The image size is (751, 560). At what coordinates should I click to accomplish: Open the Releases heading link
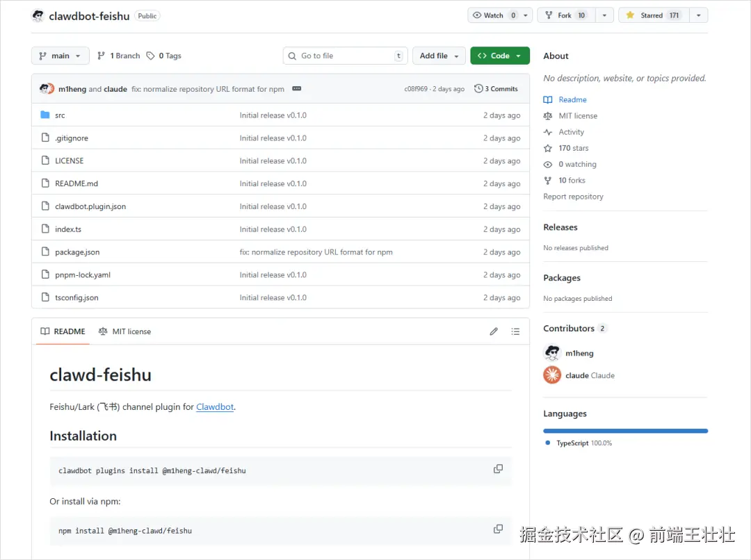pos(560,227)
